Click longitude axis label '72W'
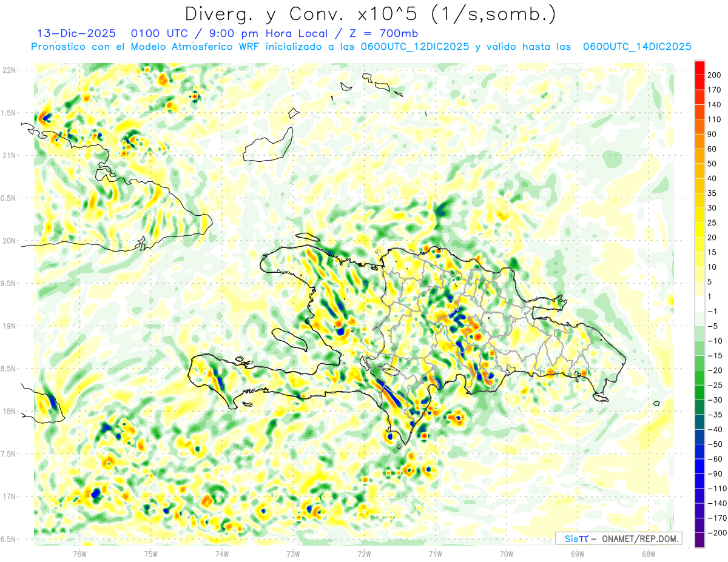728x562 pixels. [x=364, y=554]
